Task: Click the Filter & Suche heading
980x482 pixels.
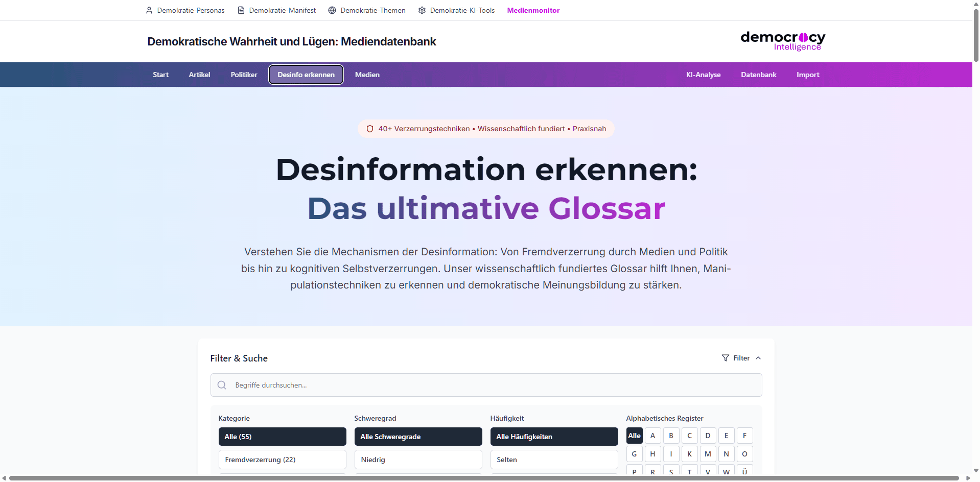Action: click(239, 358)
